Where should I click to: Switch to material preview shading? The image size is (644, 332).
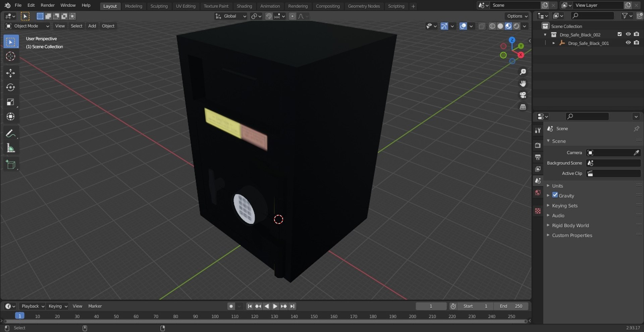coord(508,26)
